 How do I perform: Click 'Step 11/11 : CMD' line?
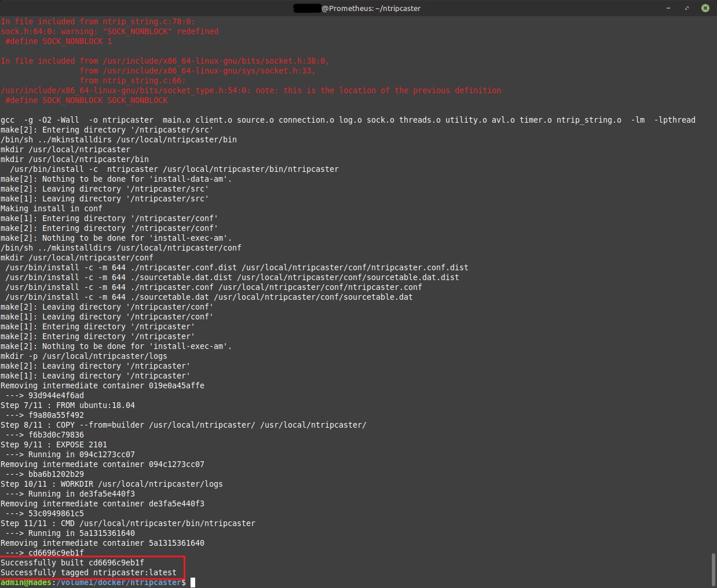128,523
